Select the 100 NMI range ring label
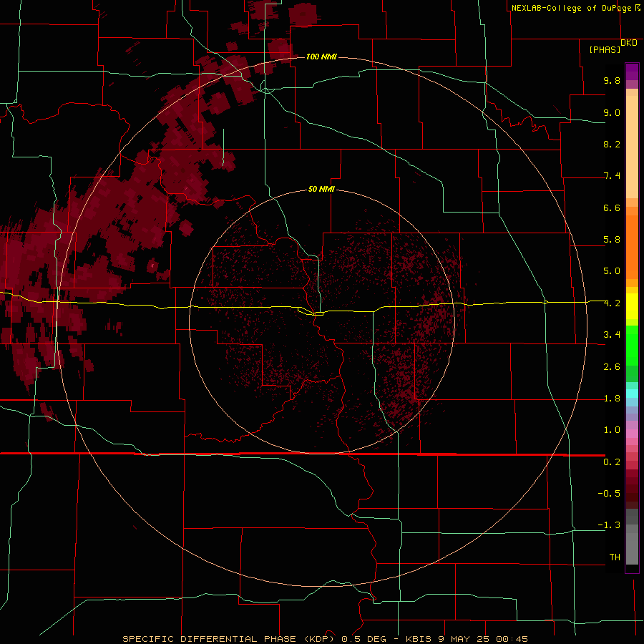Viewport: 644px width, 644px height. click(321, 57)
